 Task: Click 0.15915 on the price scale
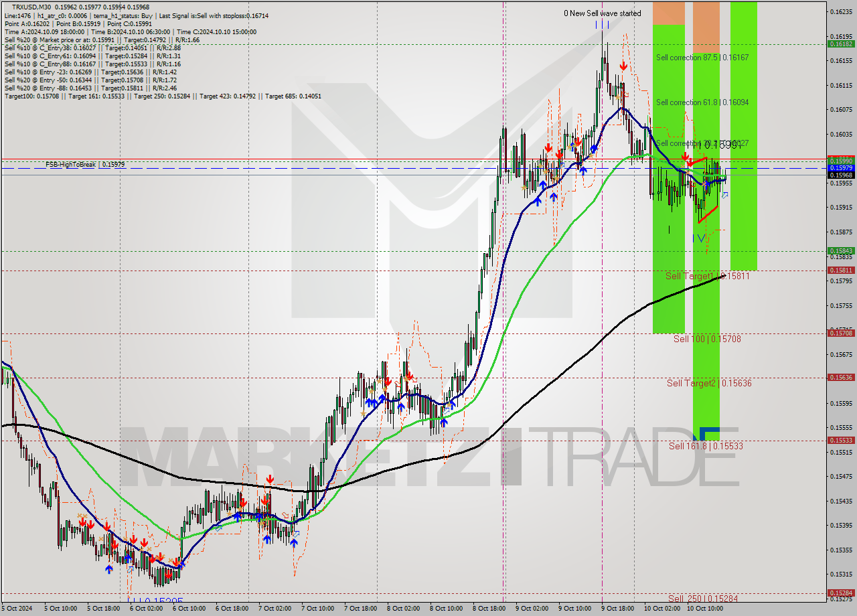click(841, 208)
